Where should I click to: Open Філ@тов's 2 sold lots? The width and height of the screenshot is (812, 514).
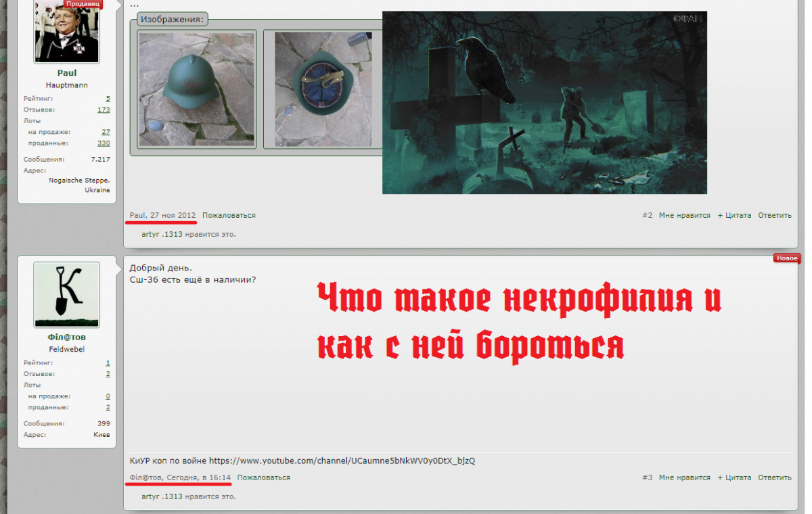point(108,407)
